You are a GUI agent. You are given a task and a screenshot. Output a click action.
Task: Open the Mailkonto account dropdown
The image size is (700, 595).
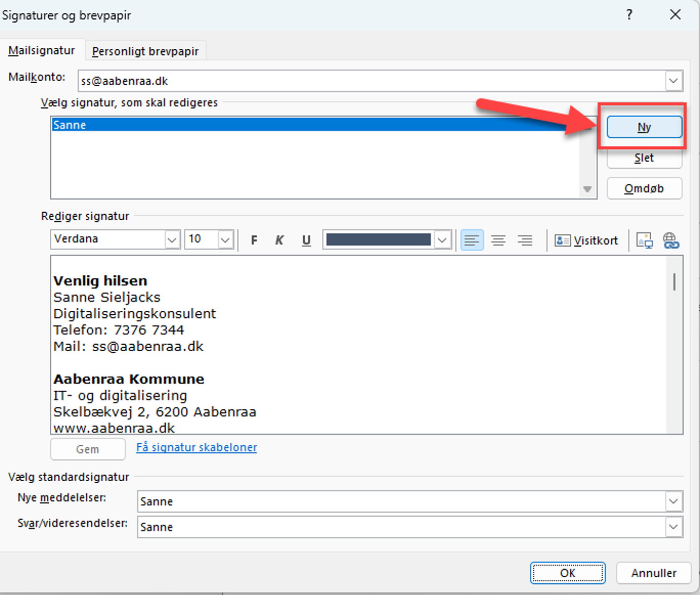coord(673,81)
